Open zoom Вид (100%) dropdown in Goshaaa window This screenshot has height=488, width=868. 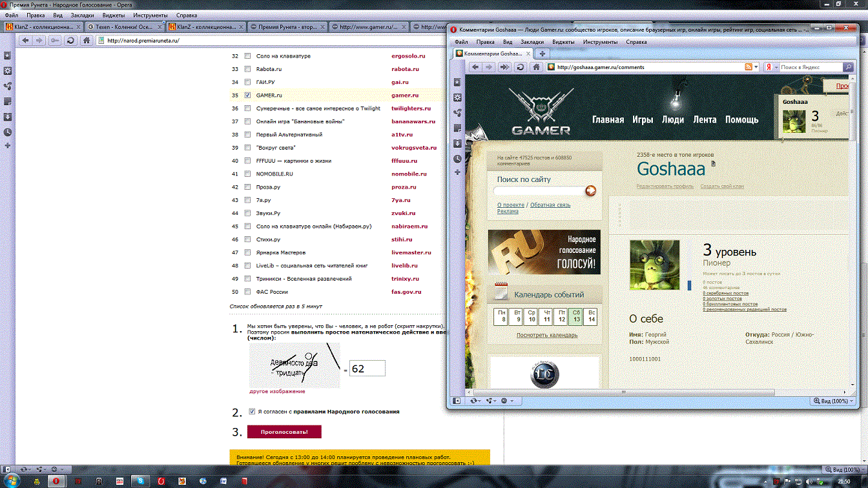click(x=833, y=401)
